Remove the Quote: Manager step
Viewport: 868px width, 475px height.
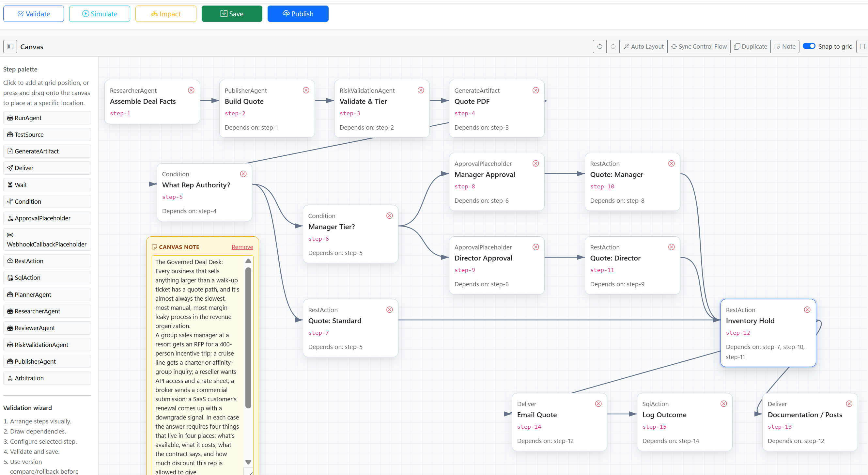pos(672,164)
